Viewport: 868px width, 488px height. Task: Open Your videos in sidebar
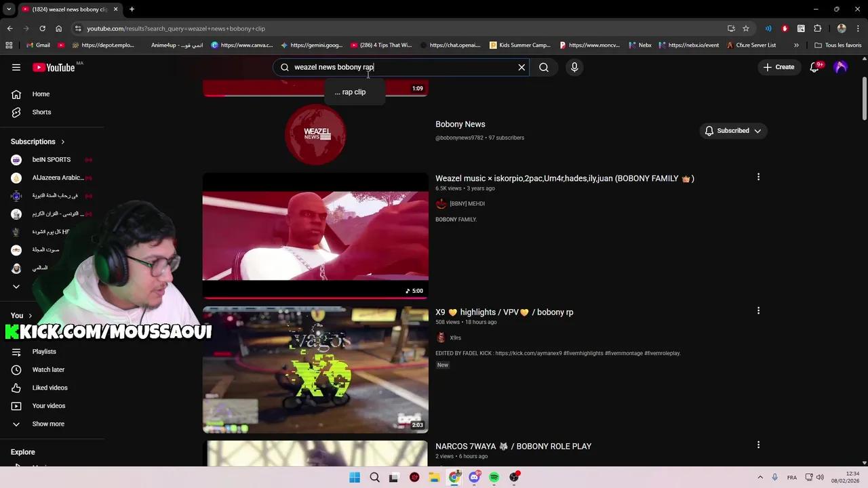(49, 406)
